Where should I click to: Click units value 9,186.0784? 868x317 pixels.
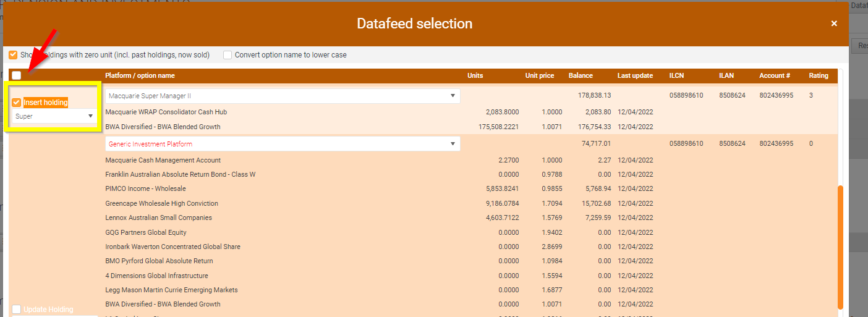[x=503, y=203]
